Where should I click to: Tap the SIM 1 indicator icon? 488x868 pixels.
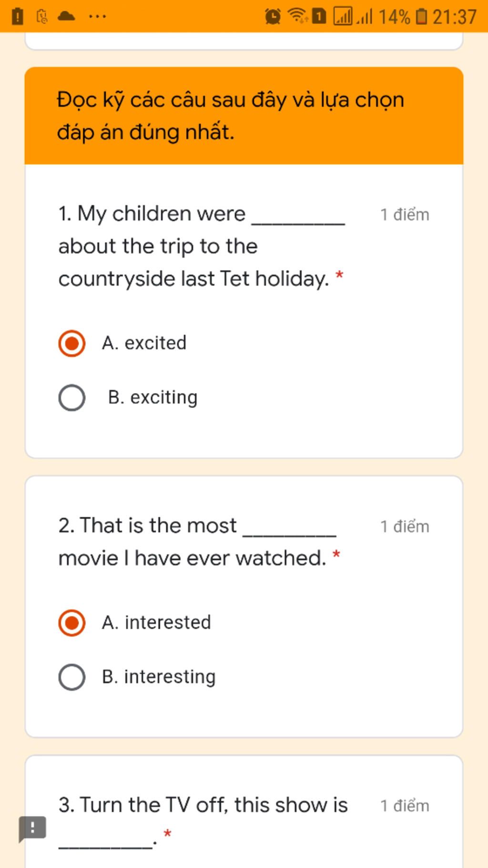tap(319, 17)
